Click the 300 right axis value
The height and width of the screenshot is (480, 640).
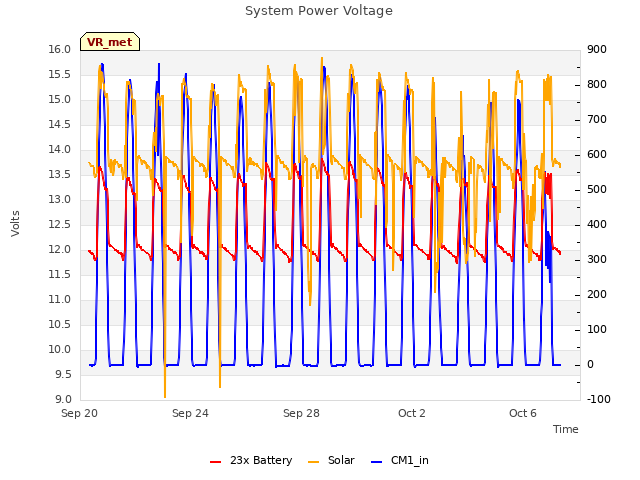click(x=597, y=260)
